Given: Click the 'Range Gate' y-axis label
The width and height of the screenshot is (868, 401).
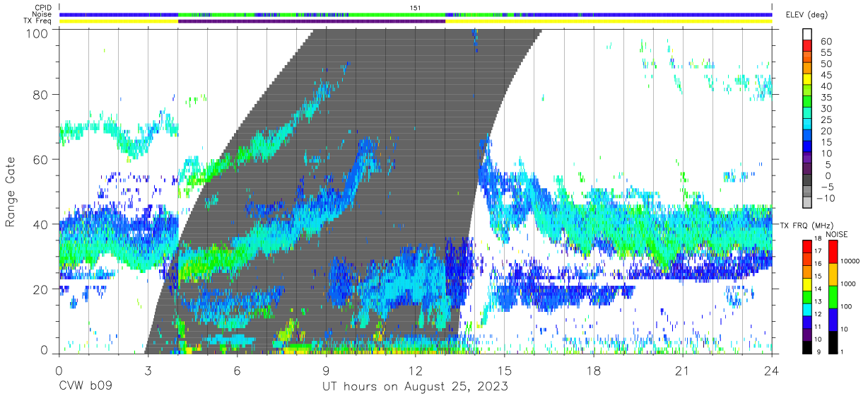Looking at the screenshot, I should (11, 192).
